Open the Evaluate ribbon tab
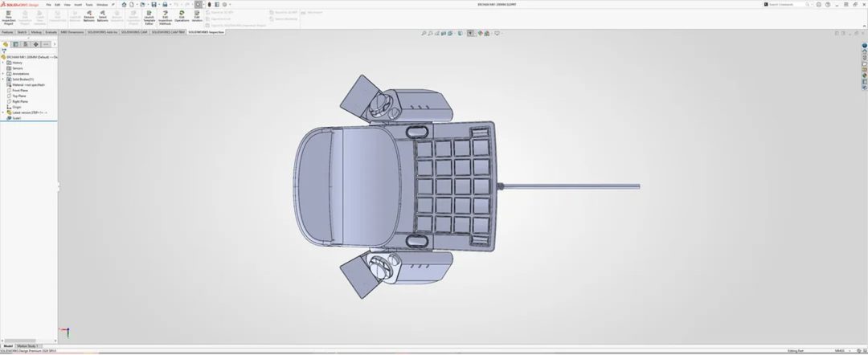The width and height of the screenshot is (868, 355). click(51, 32)
